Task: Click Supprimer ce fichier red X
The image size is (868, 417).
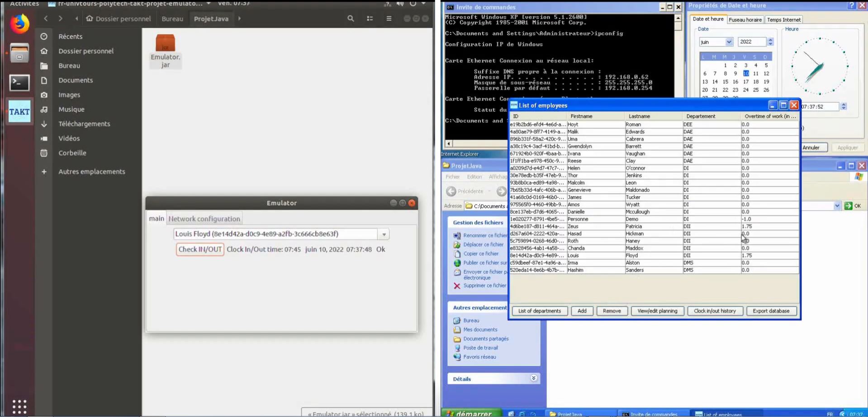Action: (x=457, y=286)
